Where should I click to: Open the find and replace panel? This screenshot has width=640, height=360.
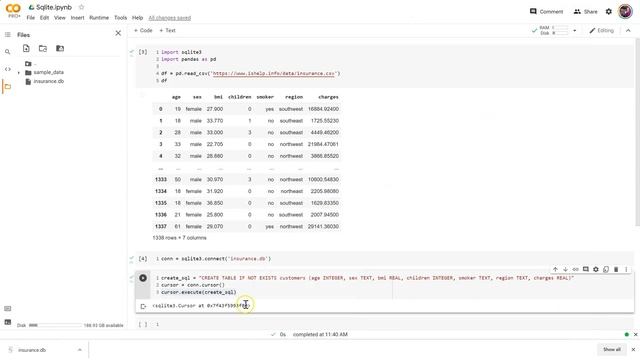8,52
